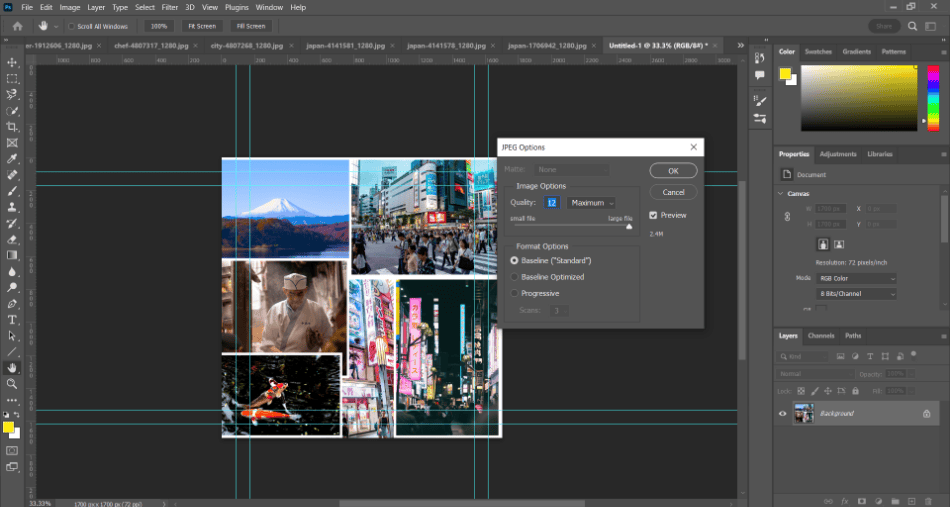Toggle the Preview checkbox in JPEG Options

[x=653, y=215]
